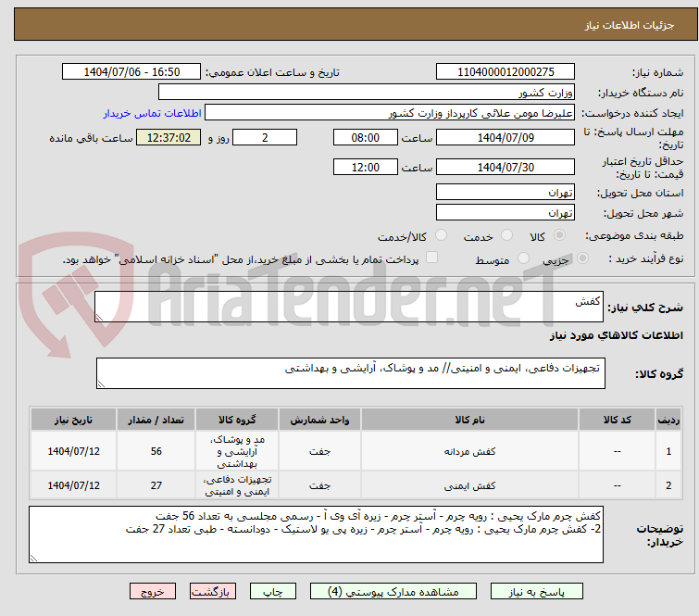Select the جزیی purchase type radio

pos(582,258)
